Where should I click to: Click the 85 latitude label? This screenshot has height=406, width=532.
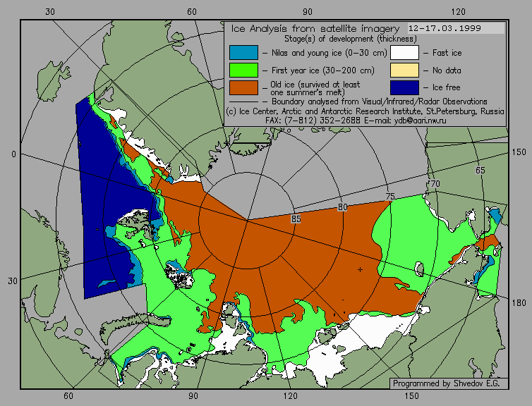point(296,219)
